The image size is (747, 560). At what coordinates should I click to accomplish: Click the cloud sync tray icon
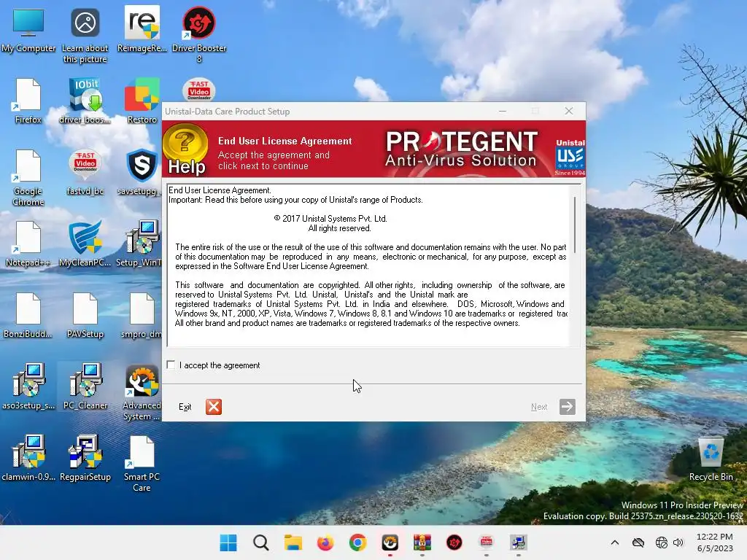click(638, 542)
